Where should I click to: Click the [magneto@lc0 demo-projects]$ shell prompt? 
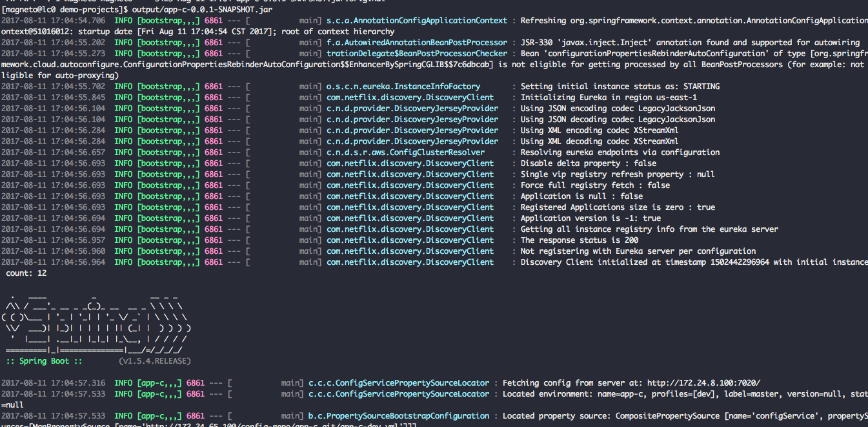[x=65, y=10]
